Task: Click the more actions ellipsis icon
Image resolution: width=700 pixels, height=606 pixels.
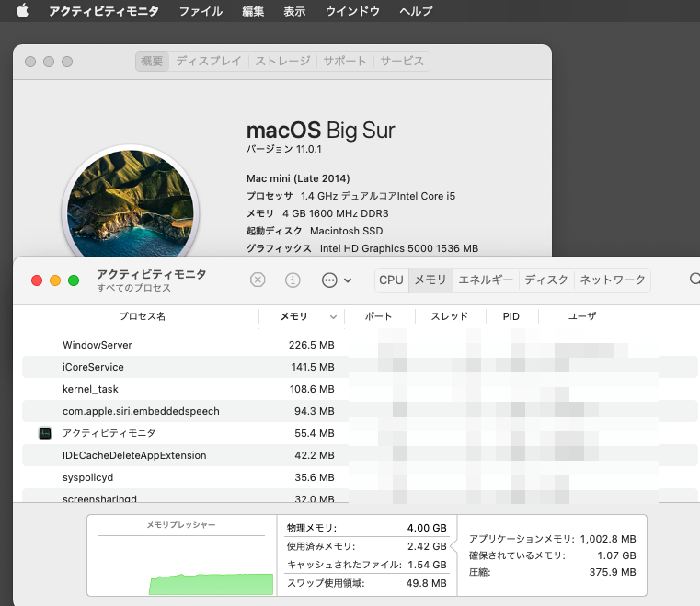Action: [x=329, y=280]
